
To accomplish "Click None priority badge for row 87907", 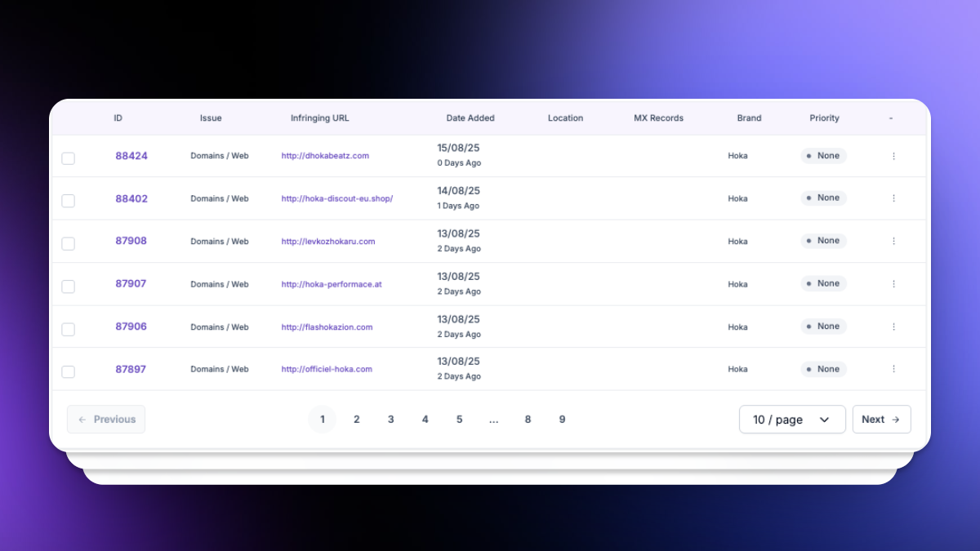I will click(823, 284).
